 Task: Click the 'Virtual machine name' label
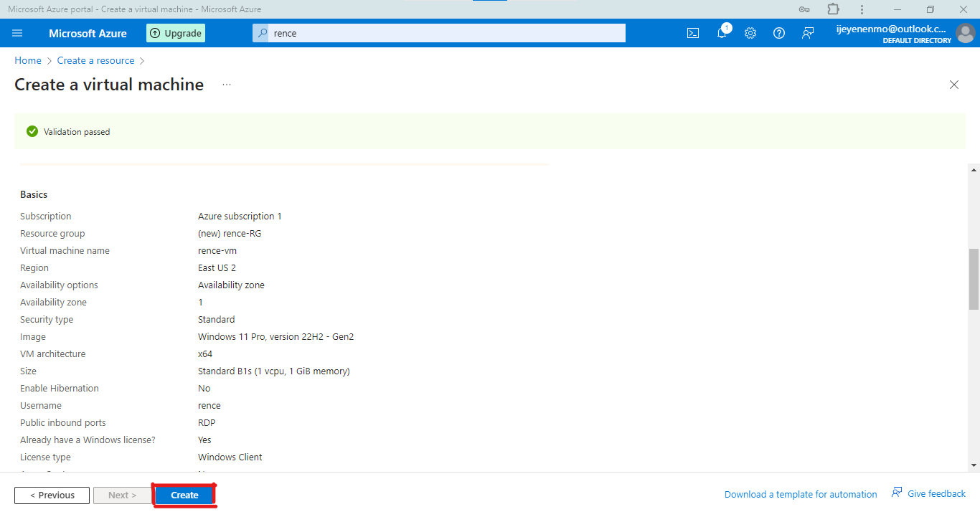[65, 251]
